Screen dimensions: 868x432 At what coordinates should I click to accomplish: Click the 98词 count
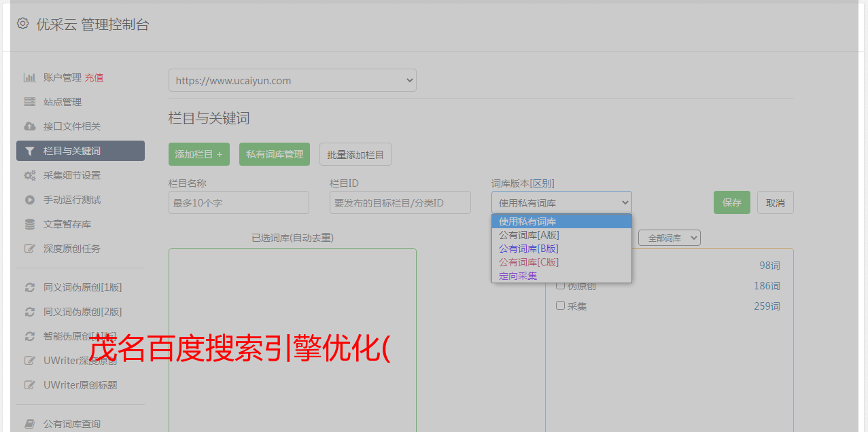point(769,266)
